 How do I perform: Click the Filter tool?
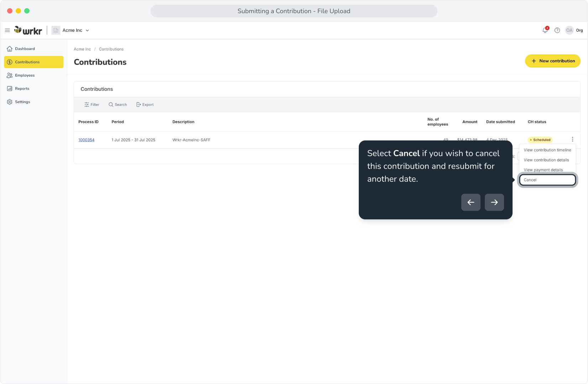[x=92, y=105]
